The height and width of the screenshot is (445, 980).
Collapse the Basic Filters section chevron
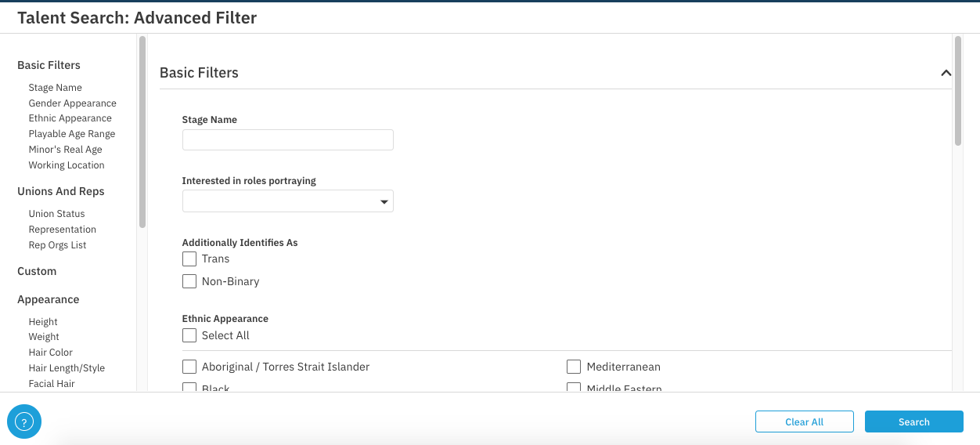pos(946,73)
